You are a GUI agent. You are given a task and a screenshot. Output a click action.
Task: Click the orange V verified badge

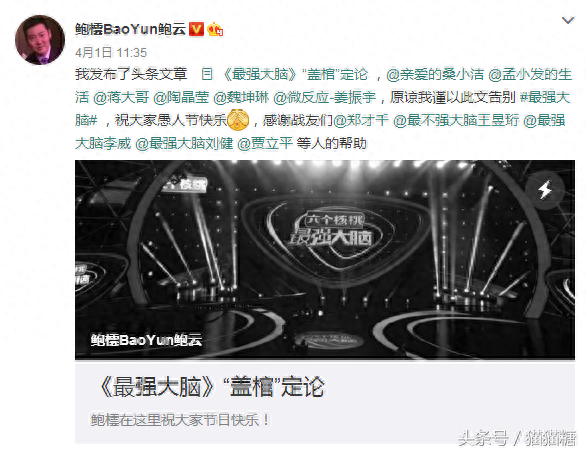[196, 29]
